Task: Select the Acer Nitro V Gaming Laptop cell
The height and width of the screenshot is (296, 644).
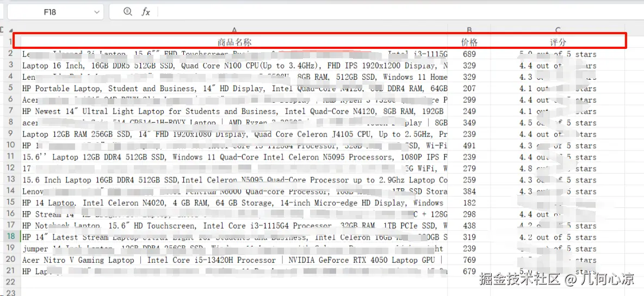Action: pyautogui.click(x=234, y=260)
